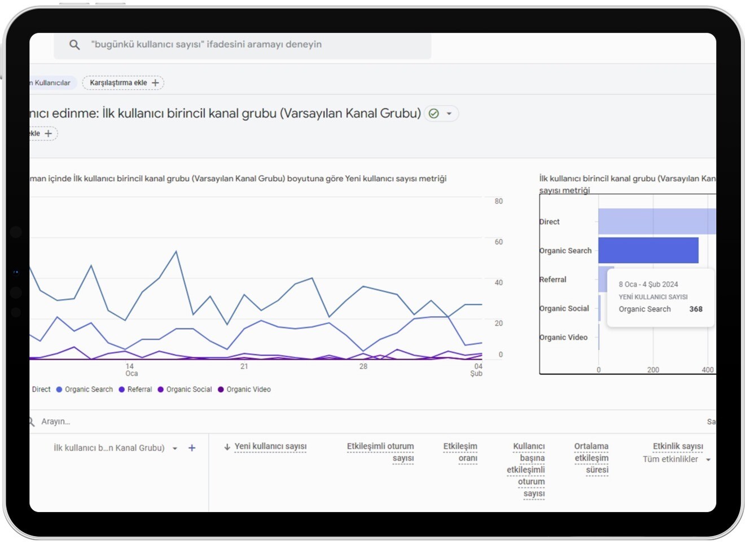Click the Organic Video legend dot
746x560 pixels.
coord(221,390)
